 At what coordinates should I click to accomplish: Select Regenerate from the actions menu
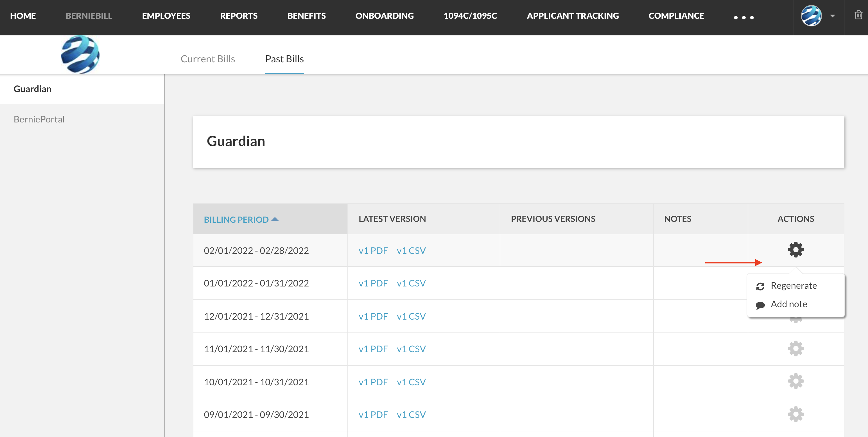click(794, 286)
